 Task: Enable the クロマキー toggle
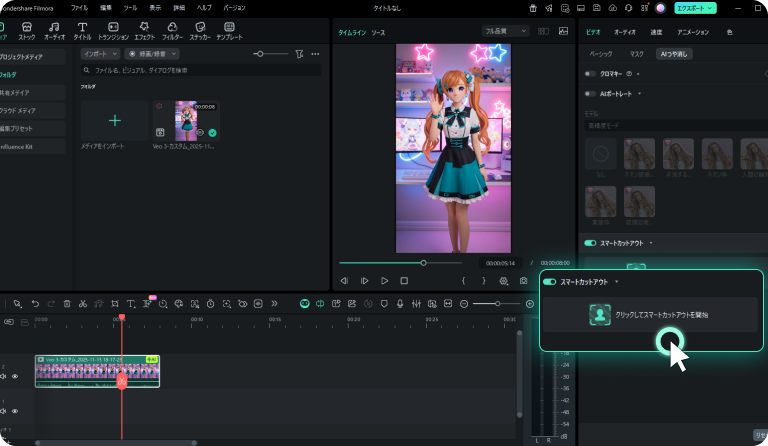[589, 73]
